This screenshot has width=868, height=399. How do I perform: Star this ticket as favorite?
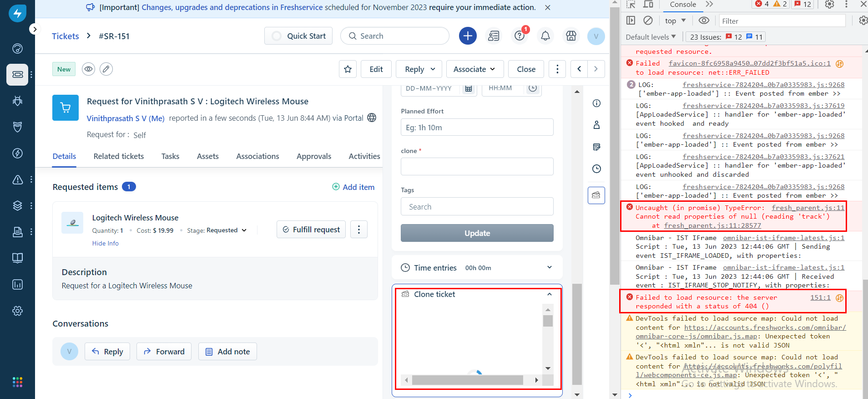(348, 69)
